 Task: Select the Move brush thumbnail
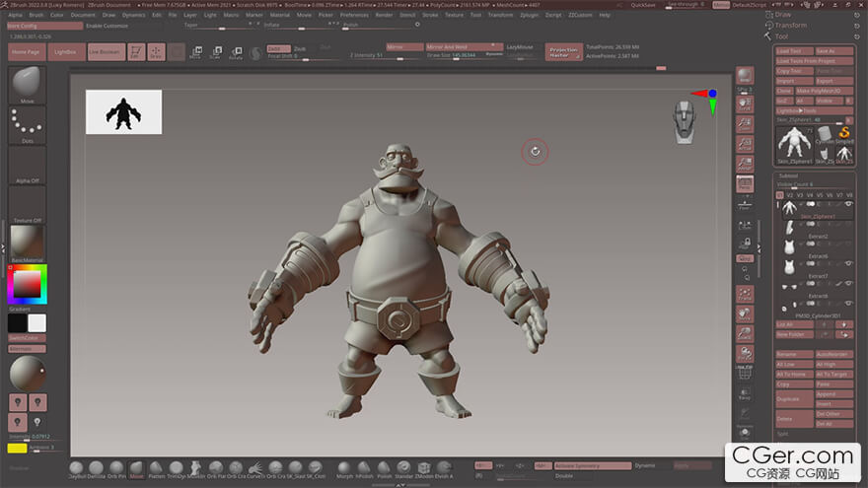(x=27, y=82)
